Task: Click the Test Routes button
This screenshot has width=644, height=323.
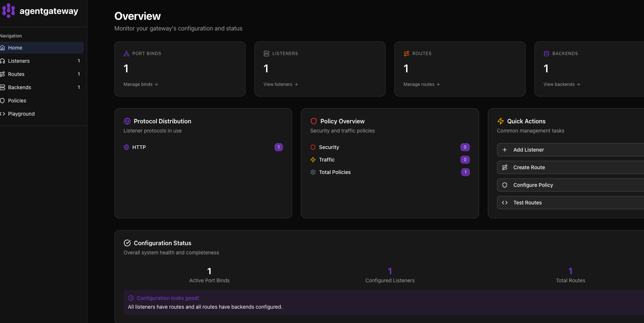Action: point(570,203)
